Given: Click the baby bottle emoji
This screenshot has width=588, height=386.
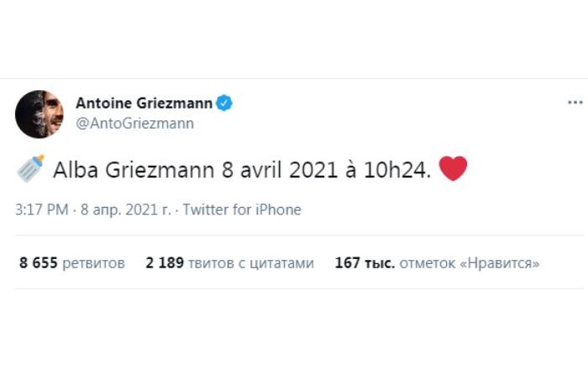Looking at the screenshot, I should 31,168.
